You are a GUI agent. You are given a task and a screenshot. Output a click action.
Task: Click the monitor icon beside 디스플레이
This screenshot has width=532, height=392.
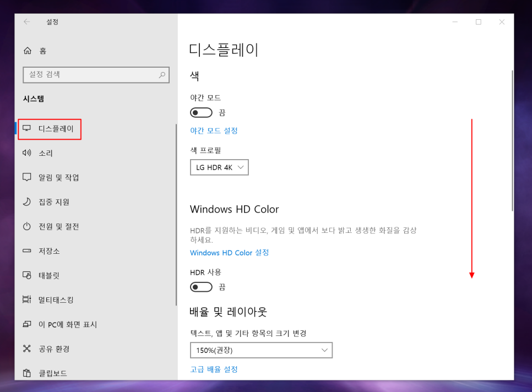click(27, 128)
